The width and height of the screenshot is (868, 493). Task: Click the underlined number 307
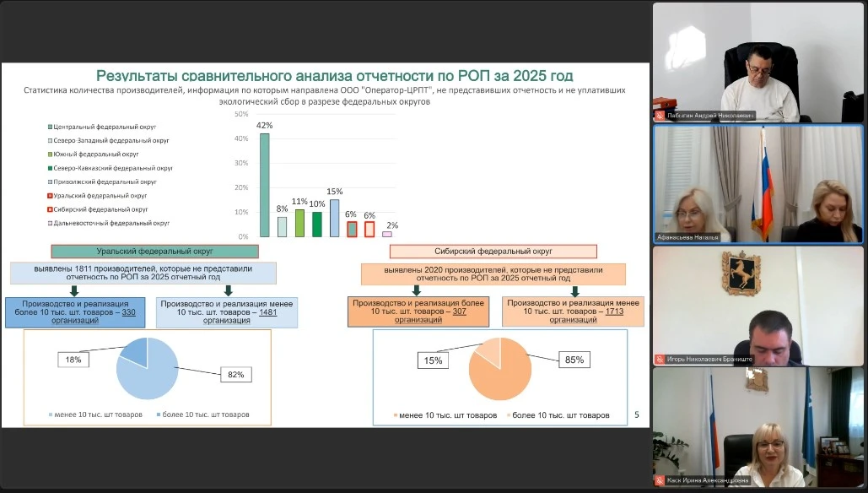coord(460,312)
